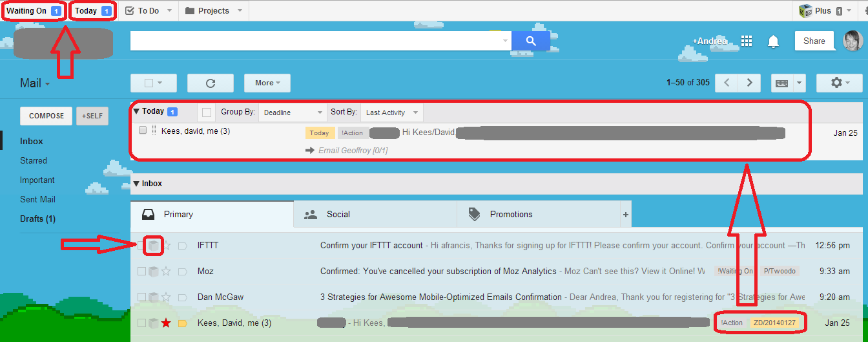The height and width of the screenshot is (342, 868).
Task: Open Sent Mail
Action: (x=37, y=199)
